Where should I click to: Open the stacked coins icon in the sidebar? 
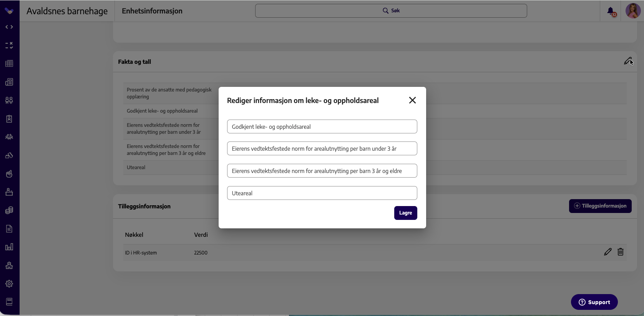click(x=9, y=210)
